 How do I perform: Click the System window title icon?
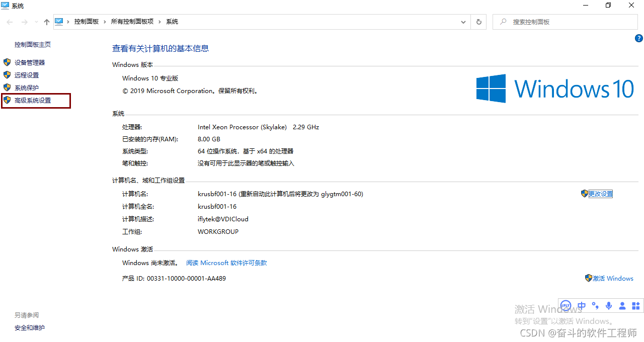tap(5, 6)
